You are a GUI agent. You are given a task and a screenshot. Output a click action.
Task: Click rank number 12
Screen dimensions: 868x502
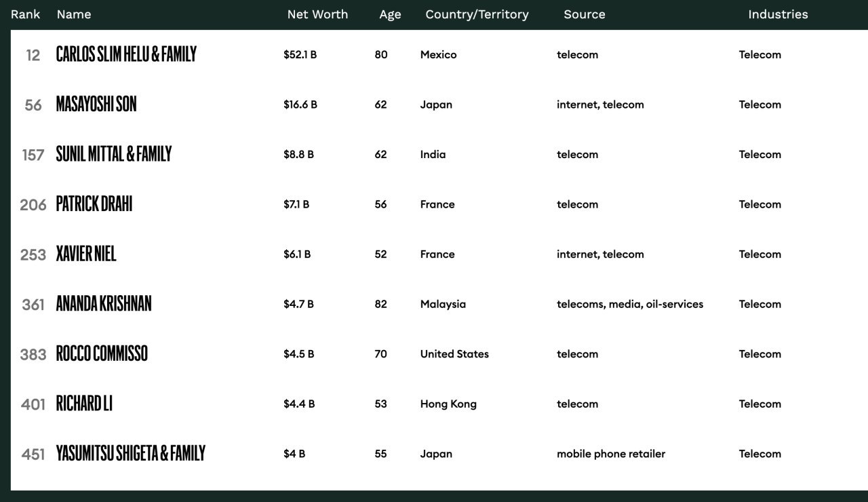33,55
